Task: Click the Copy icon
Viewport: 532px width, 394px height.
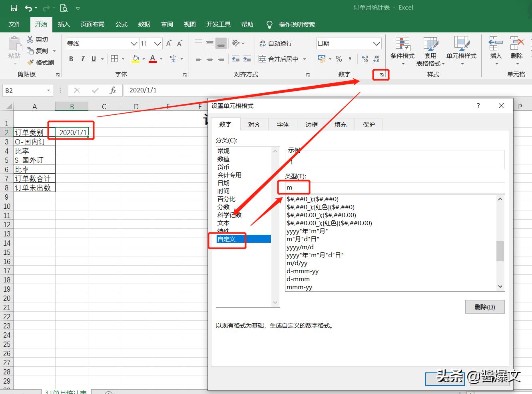Action: 30,51
